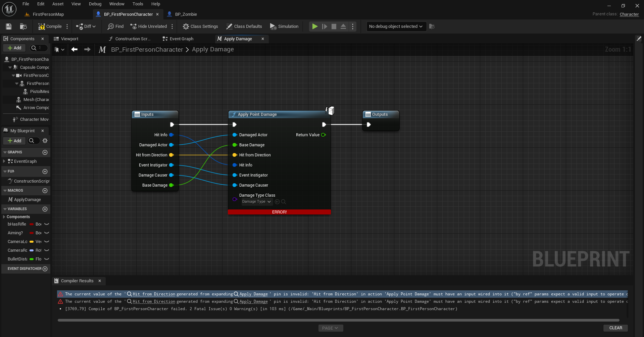Open Class Defaults
This screenshot has width=644, height=337.
[x=244, y=27]
